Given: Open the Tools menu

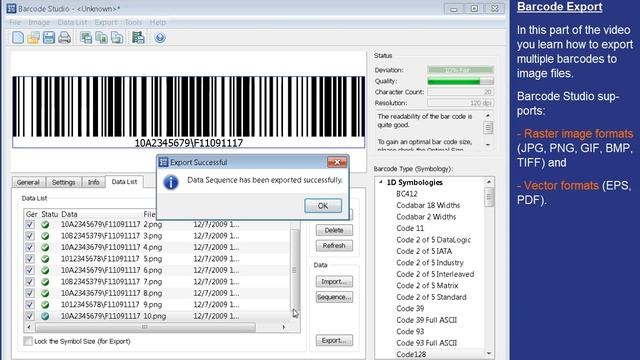Looking at the screenshot, I should click(x=133, y=22).
